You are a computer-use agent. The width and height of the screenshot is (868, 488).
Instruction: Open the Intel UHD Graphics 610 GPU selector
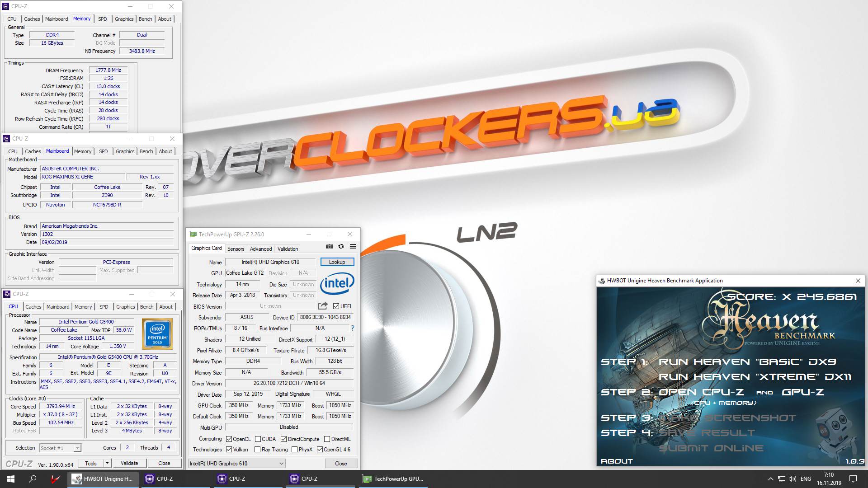(x=237, y=464)
